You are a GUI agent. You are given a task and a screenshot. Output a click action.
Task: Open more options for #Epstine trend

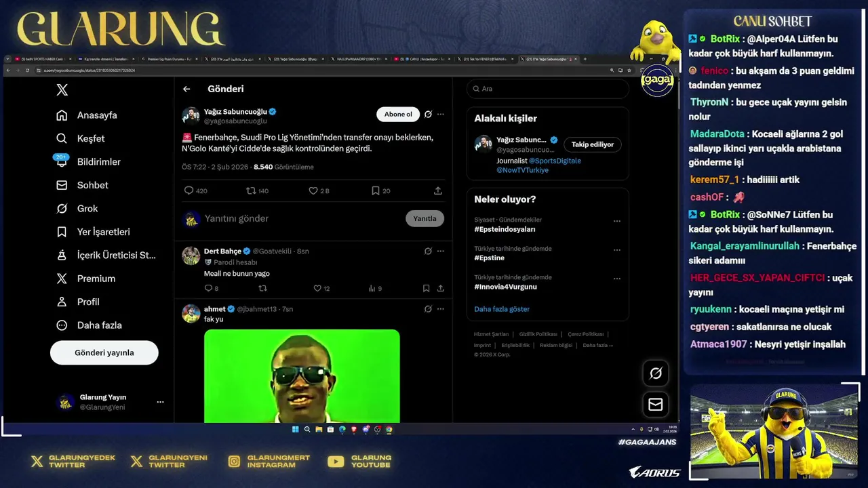617,249
